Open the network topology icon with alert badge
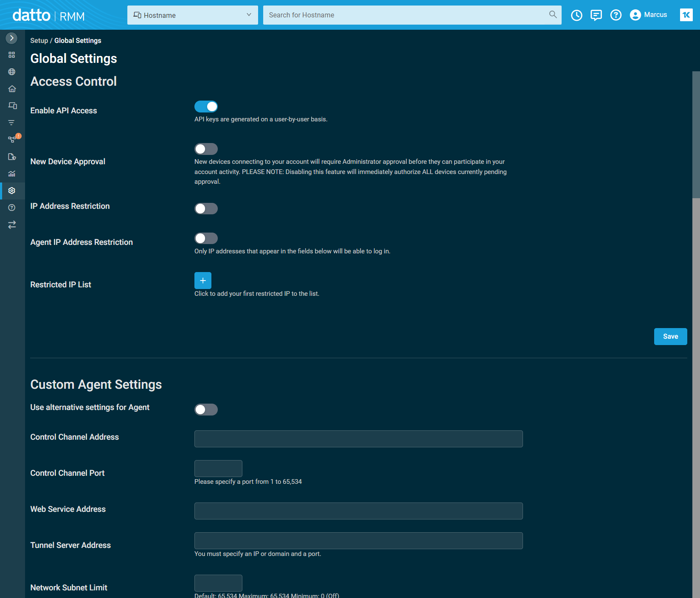Viewport: 700px width, 598px height. tap(13, 139)
